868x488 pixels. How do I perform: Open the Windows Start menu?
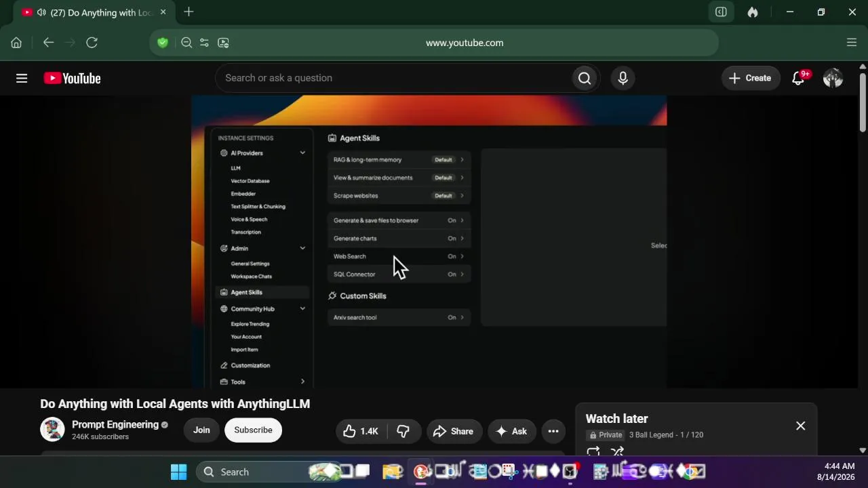(x=178, y=472)
